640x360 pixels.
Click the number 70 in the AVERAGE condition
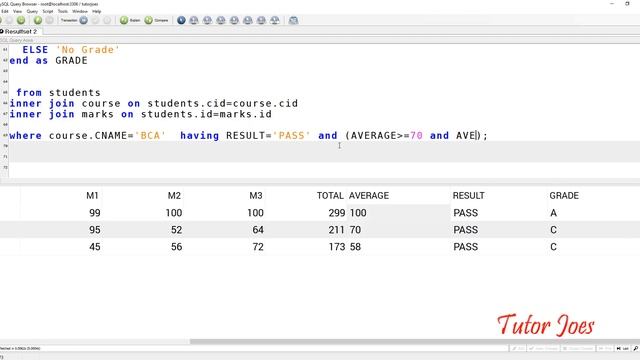[x=416, y=136]
